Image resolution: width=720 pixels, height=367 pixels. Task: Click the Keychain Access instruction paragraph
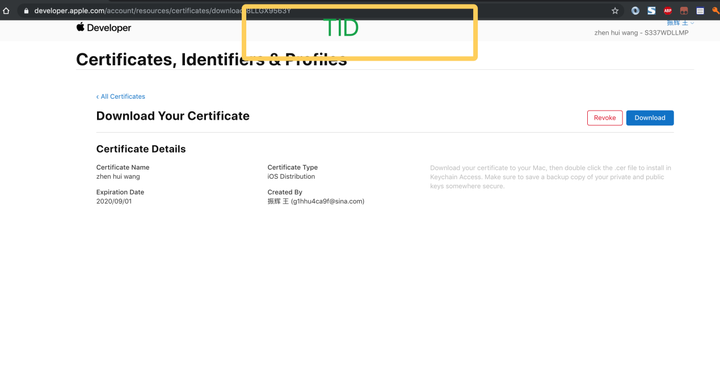point(551,177)
